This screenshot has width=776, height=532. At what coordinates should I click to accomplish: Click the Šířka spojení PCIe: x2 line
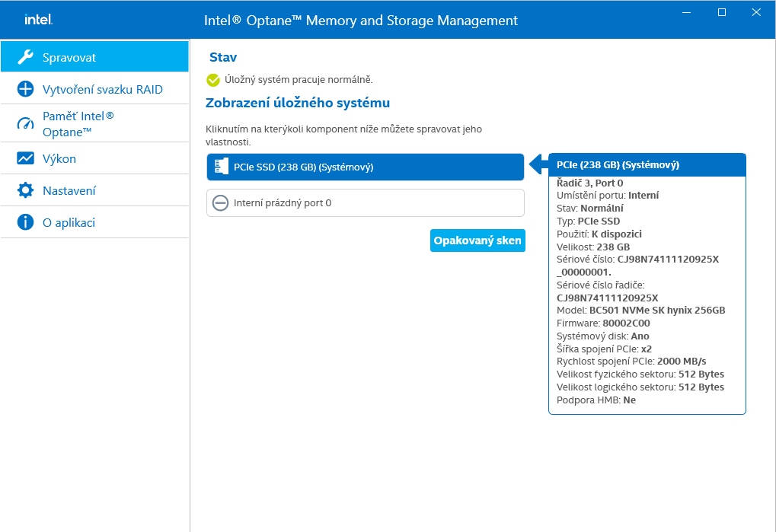pos(604,349)
